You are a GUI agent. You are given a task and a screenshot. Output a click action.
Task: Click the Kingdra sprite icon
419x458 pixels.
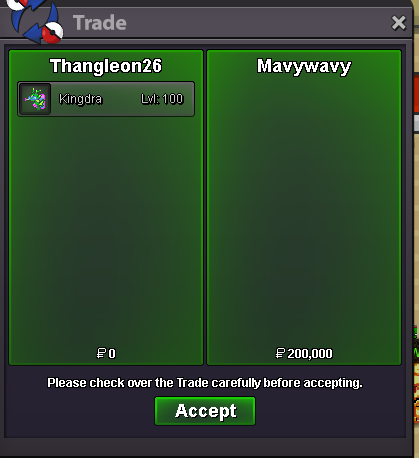[x=35, y=99]
